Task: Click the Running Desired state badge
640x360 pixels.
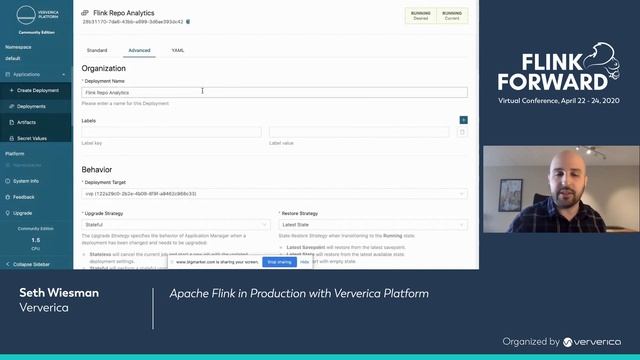Action: (x=420, y=16)
